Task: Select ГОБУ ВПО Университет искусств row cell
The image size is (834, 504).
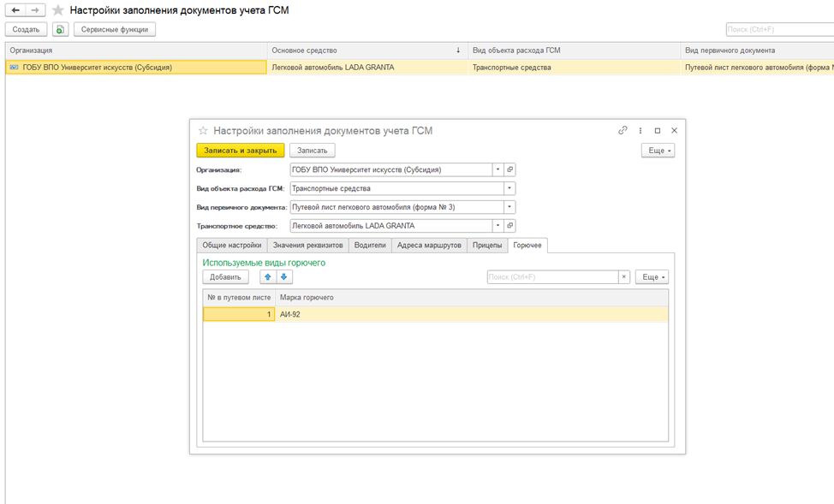Action: coord(136,68)
